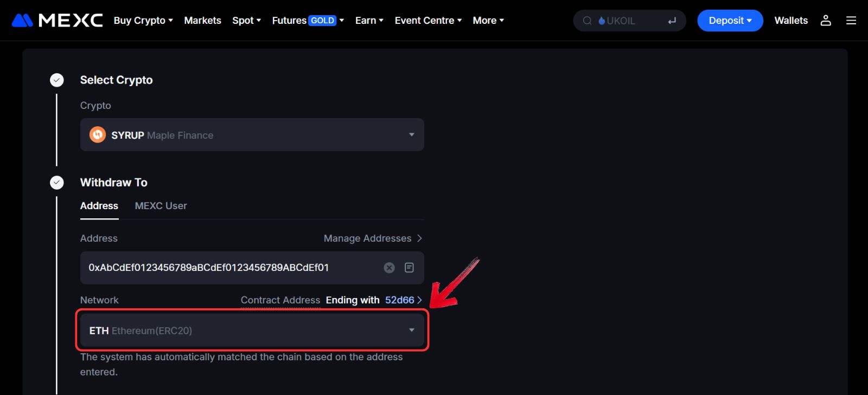Click the withdrawal address input field
This screenshot has width=868, height=395.
point(228,268)
